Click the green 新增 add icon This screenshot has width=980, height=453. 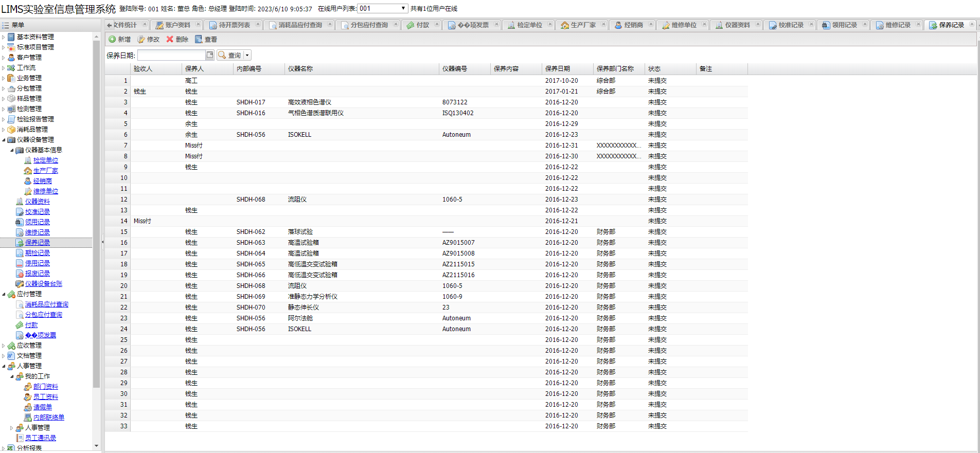pos(112,39)
